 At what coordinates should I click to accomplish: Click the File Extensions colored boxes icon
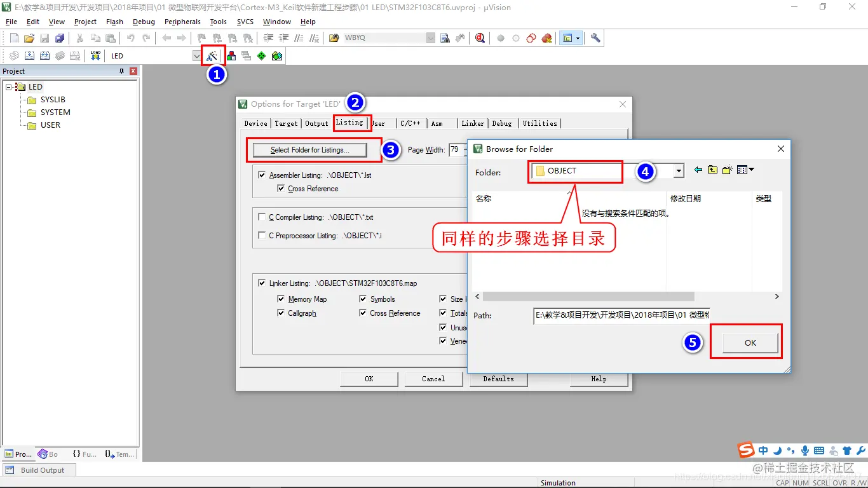pos(231,56)
